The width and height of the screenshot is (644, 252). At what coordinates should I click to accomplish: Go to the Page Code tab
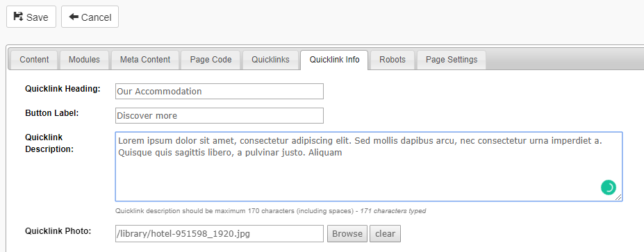[210, 60]
